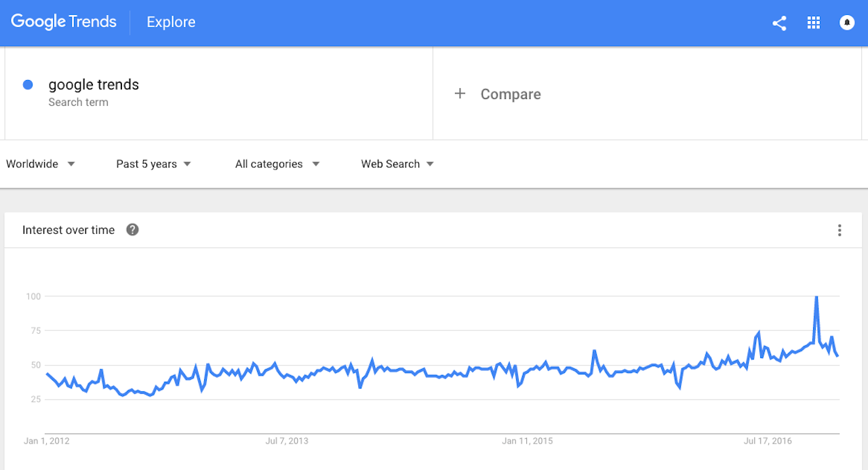Viewport: 868px width, 470px height.
Task: Open the Worldwide region dropdown
Action: (x=41, y=163)
